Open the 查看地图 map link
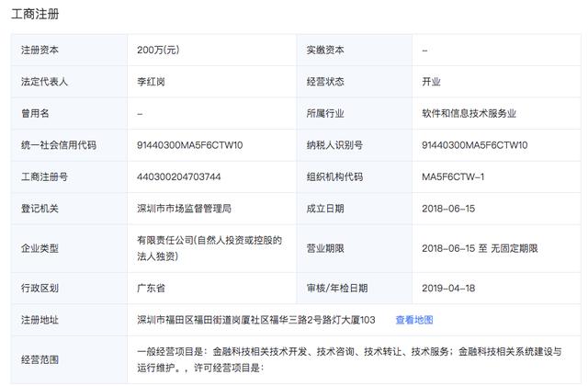The height and width of the screenshot is (386, 588). pyautogui.click(x=414, y=320)
